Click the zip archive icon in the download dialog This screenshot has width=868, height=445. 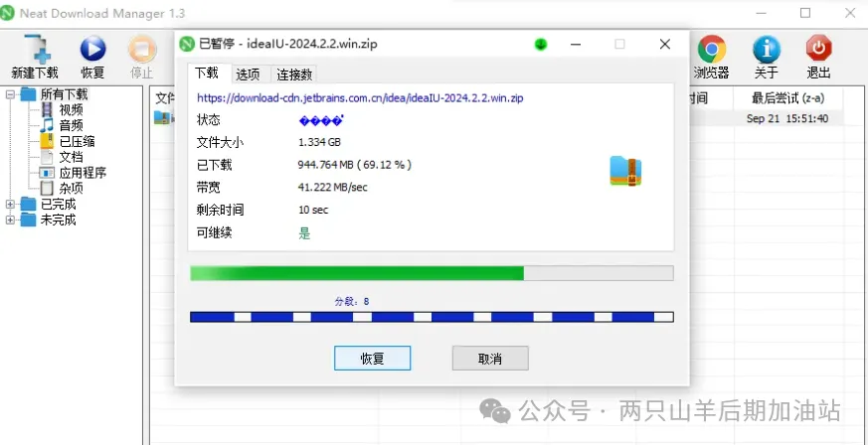(x=625, y=171)
